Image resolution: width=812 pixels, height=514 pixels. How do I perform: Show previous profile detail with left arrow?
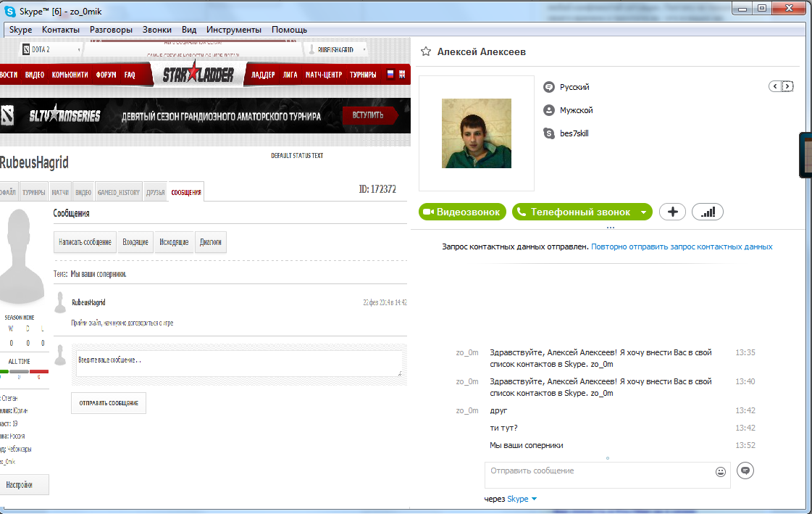click(x=775, y=86)
